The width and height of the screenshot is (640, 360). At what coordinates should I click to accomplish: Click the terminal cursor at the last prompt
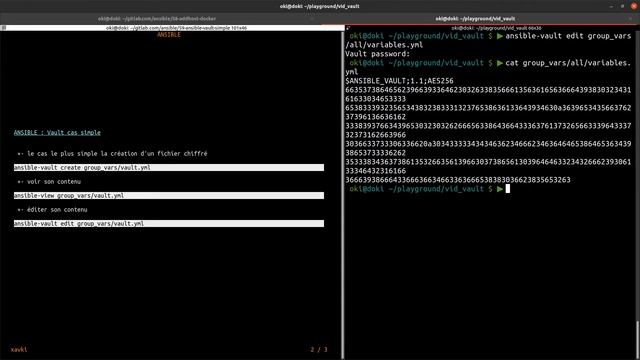click(508, 189)
